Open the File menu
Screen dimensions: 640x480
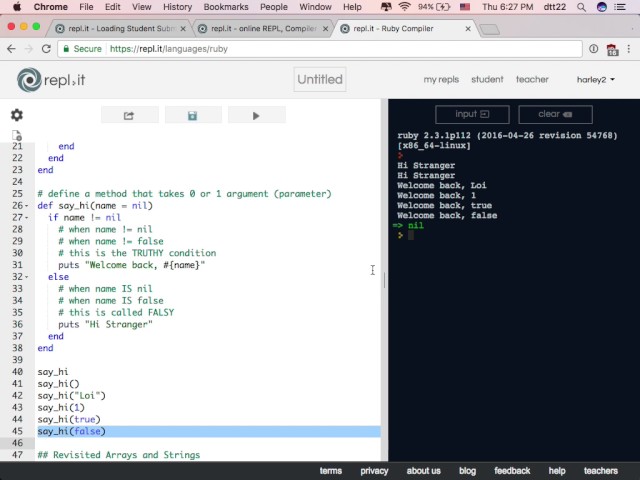(86, 7)
